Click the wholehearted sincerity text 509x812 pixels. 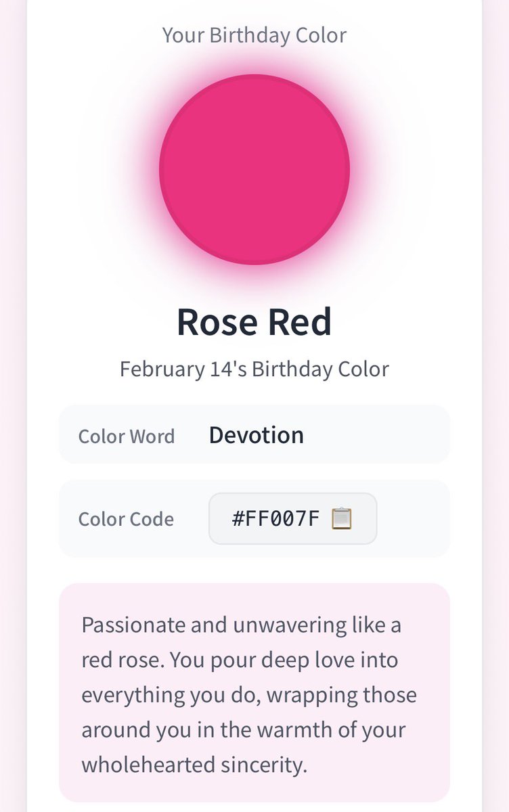(x=194, y=765)
